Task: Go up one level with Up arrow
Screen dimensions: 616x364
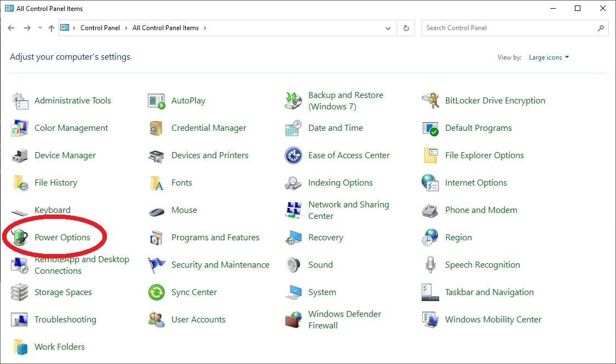Action: click(x=51, y=28)
